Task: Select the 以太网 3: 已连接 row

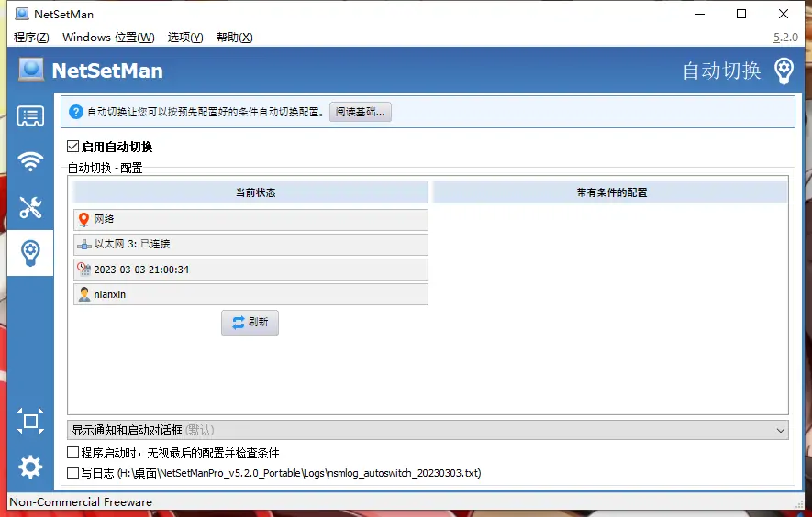Action: point(250,244)
